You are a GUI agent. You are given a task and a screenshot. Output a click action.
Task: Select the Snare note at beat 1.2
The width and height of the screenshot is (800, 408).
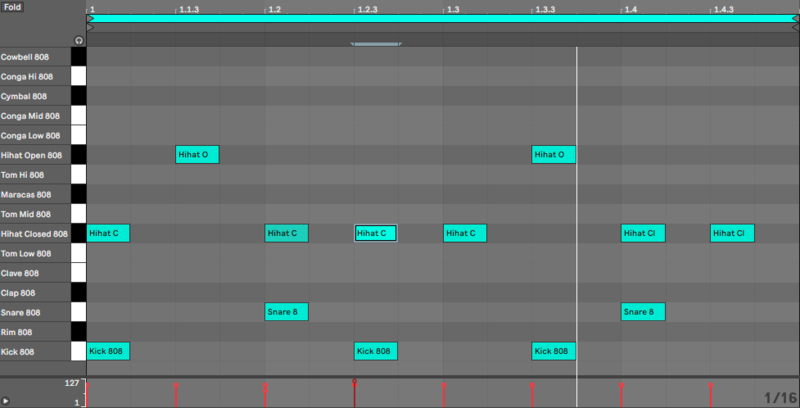286,312
